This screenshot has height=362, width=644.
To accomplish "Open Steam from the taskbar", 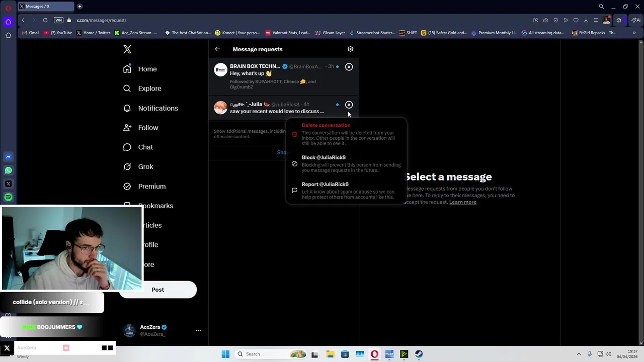I will [419, 354].
